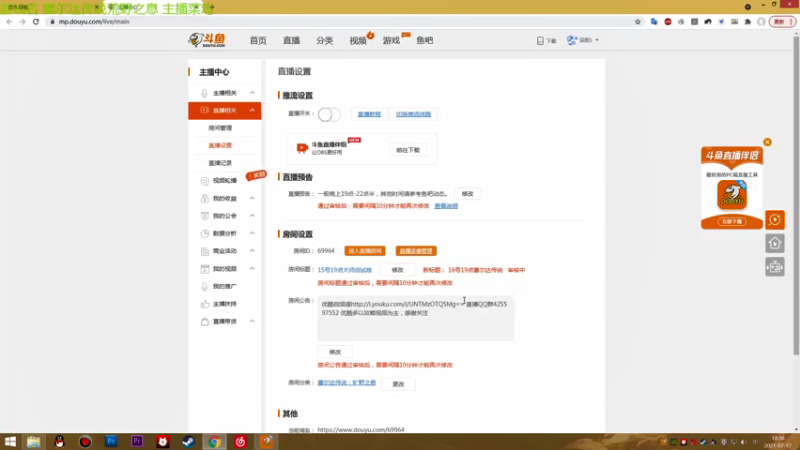Click the underlined link beside 直播教程
This screenshot has height=450, width=800.
413,114
